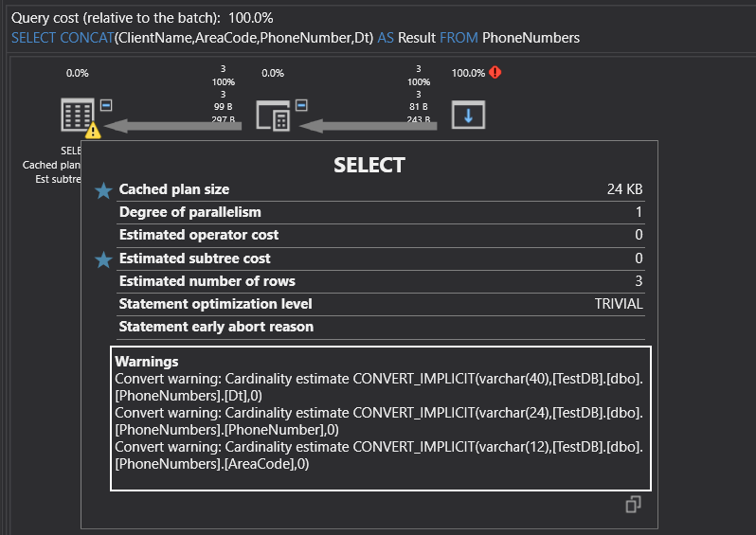
Task: Click the Statement optimization level row
Action: [x=380, y=304]
